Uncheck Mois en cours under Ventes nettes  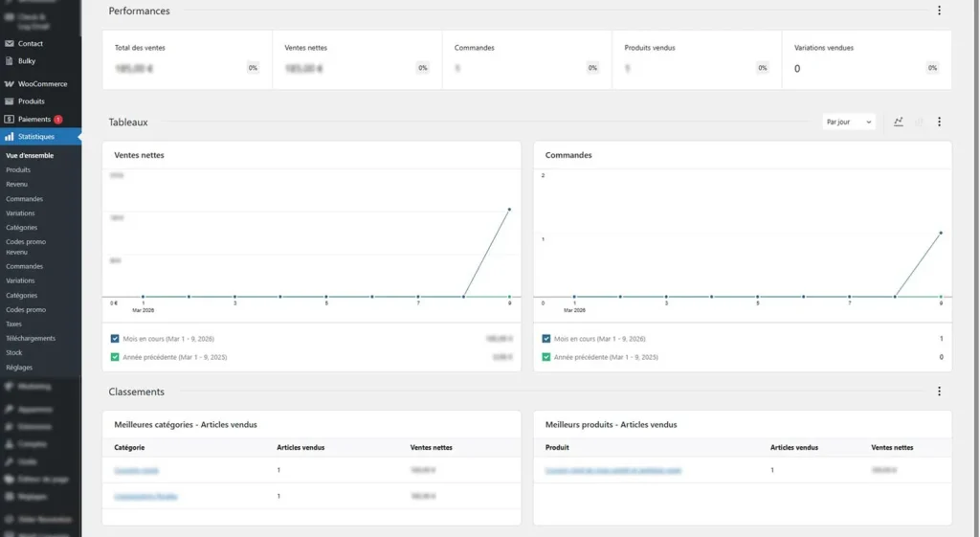(x=116, y=339)
